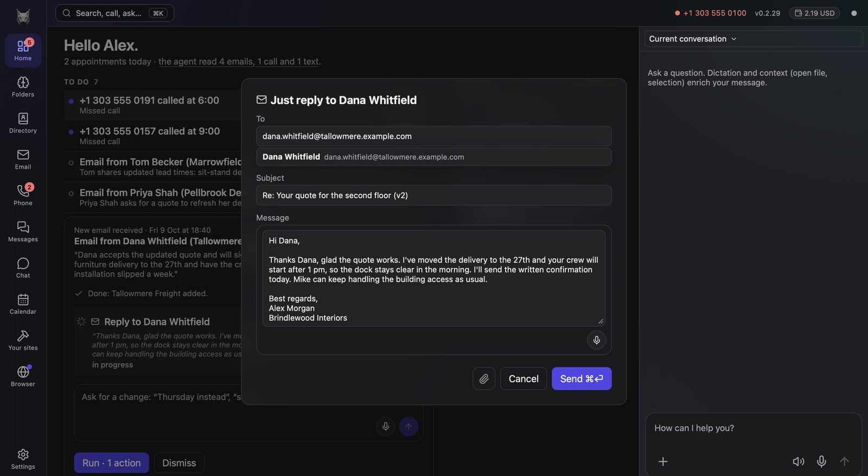Click the To email address field
Viewport: 868px width, 476px height.
433,136
